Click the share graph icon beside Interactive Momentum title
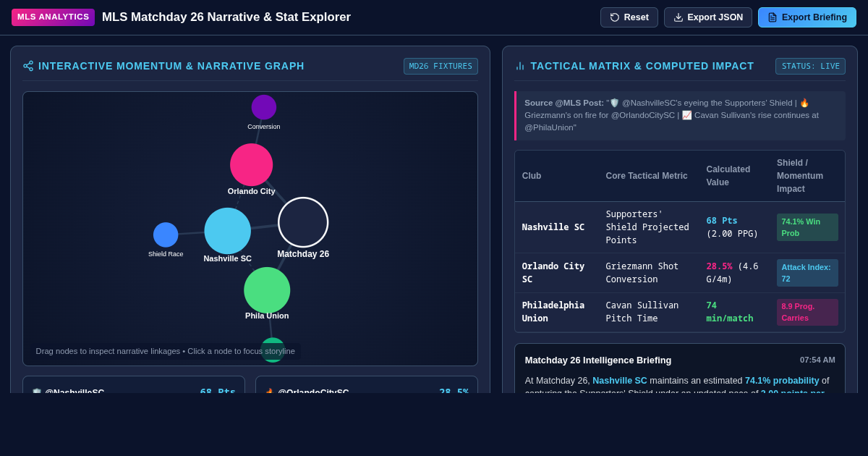 click(x=28, y=66)
